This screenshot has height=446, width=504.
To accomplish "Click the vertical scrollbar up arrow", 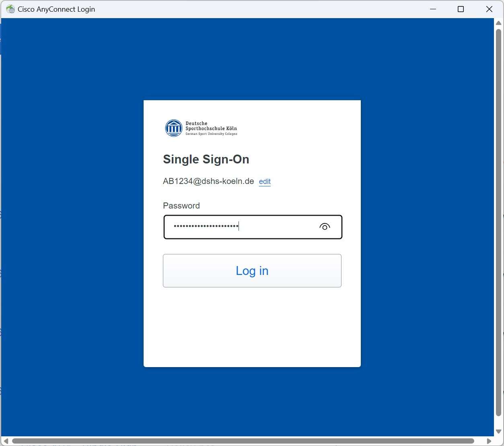I will 498,23.
